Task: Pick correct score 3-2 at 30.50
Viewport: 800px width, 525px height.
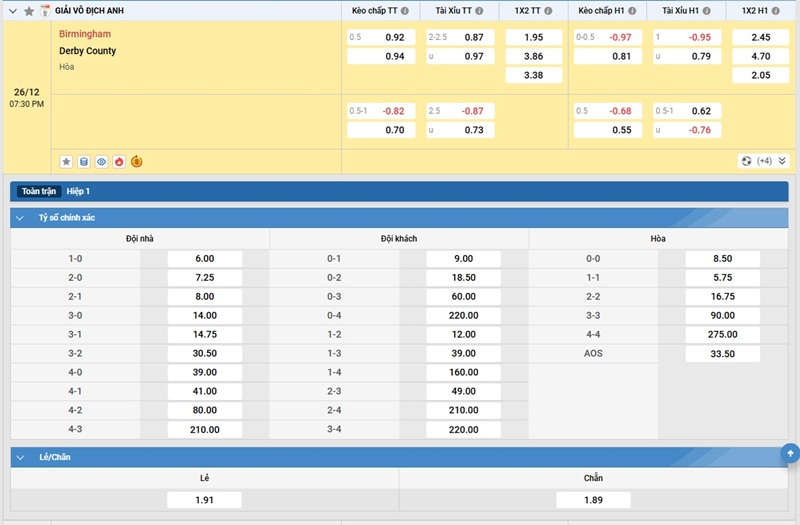Action: (x=205, y=353)
